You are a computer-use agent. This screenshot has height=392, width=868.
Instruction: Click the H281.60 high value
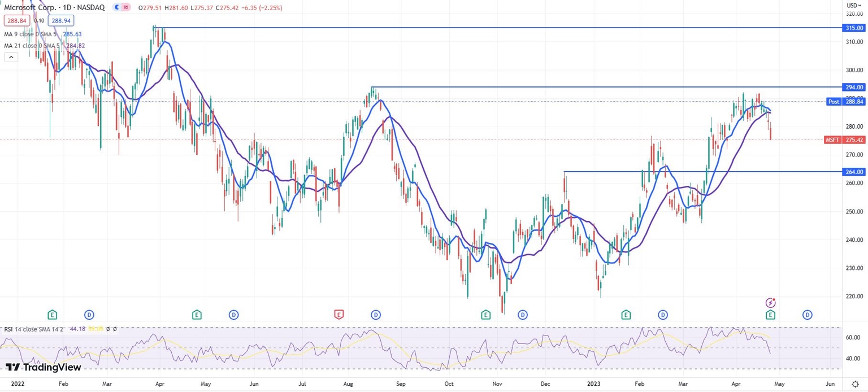(177, 8)
